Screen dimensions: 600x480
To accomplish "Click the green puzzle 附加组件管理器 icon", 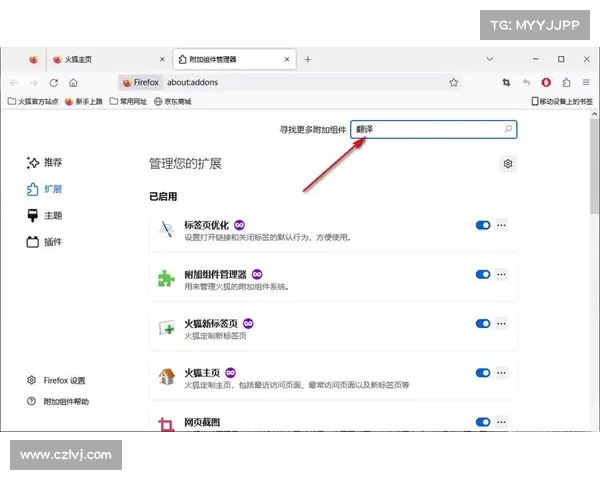I will coord(166,279).
